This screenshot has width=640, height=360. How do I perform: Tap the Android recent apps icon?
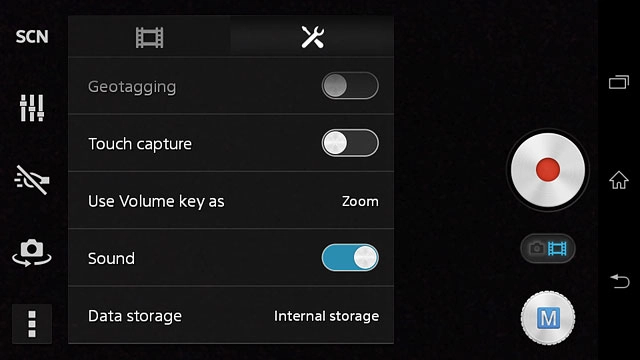point(619,82)
